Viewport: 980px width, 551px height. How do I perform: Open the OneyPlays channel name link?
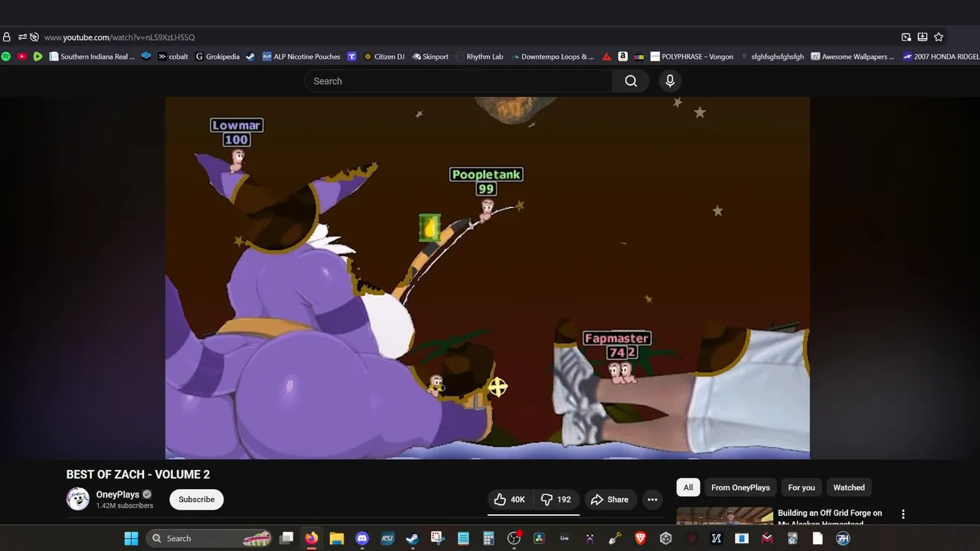pyautogui.click(x=118, y=494)
